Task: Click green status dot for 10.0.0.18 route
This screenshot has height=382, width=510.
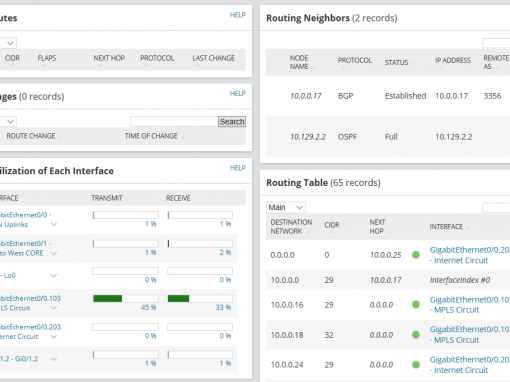Action: [416, 335]
